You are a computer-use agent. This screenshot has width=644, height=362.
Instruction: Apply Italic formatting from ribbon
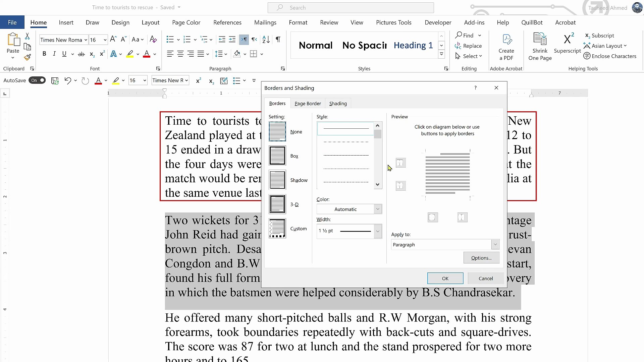tap(54, 54)
